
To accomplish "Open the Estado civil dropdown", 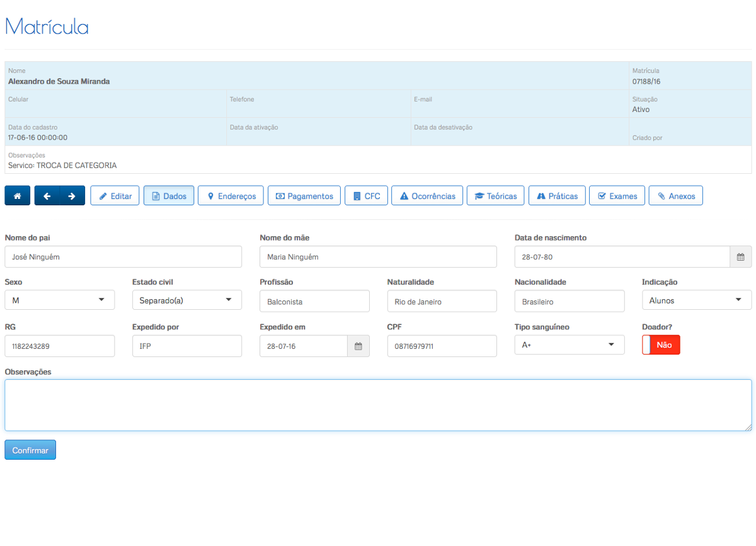I will coord(186,300).
